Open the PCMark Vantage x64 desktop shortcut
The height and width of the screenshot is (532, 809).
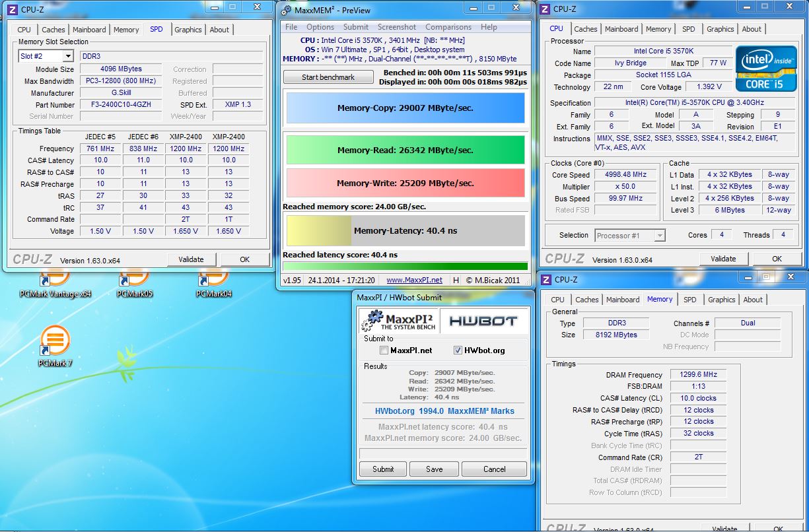coord(55,284)
